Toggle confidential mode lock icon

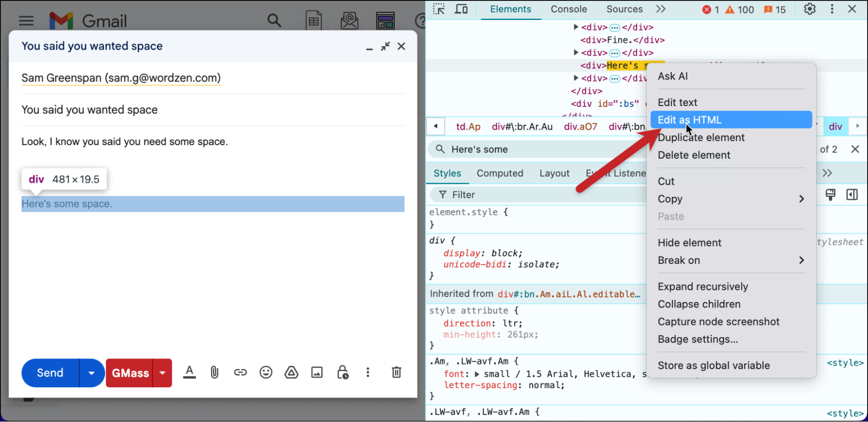pos(343,372)
